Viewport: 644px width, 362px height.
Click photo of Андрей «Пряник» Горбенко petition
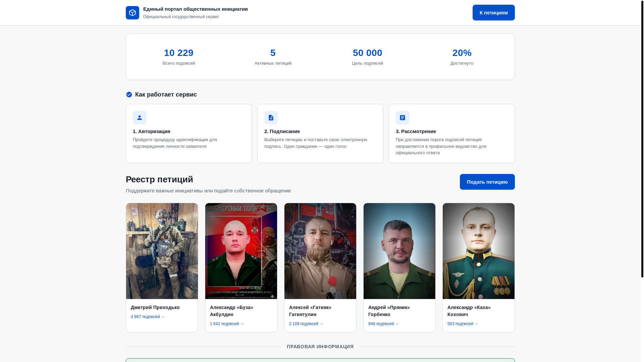click(399, 251)
